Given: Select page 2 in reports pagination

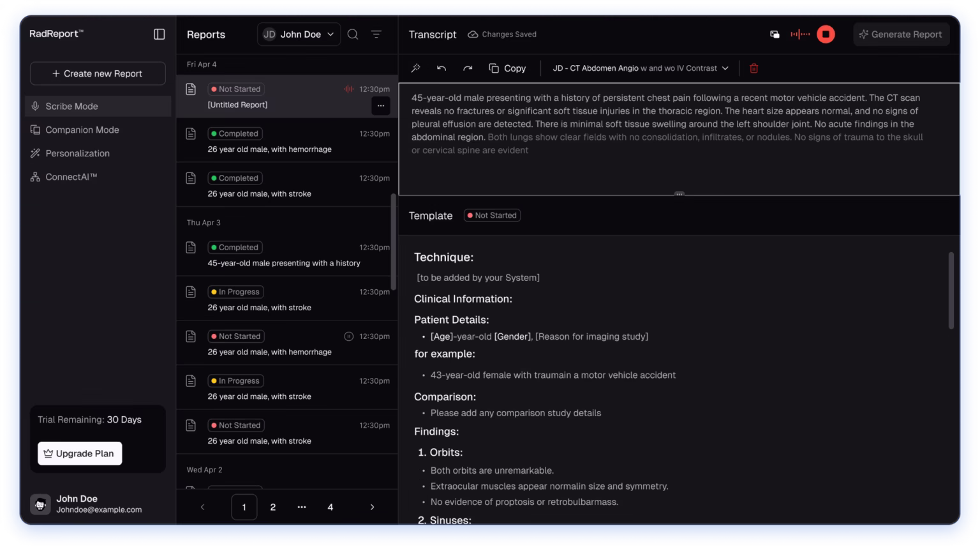Looking at the screenshot, I should [273, 507].
